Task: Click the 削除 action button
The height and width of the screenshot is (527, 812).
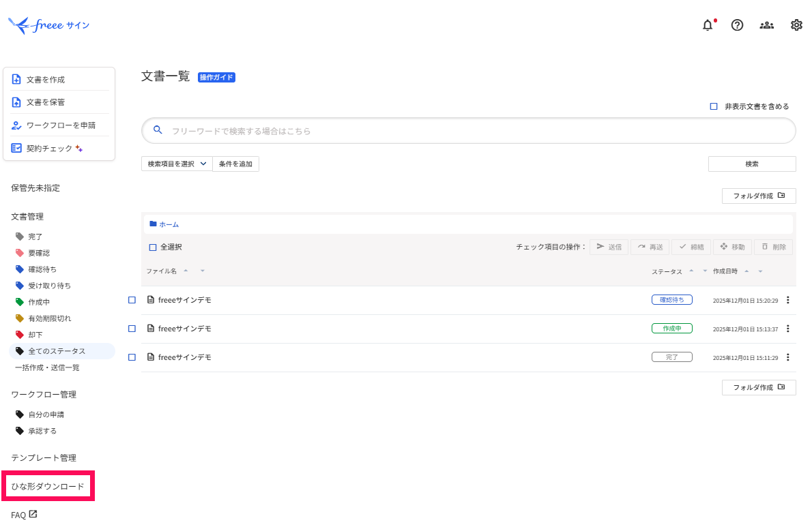Action: pyautogui.click(x=774, y=247)
